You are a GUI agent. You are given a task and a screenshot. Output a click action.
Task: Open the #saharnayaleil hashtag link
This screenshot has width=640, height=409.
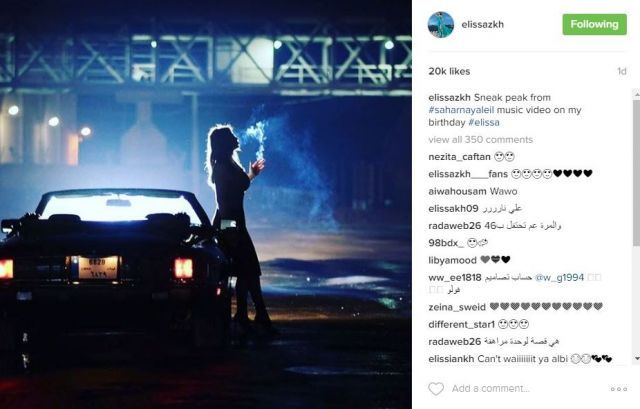point(461,110)
